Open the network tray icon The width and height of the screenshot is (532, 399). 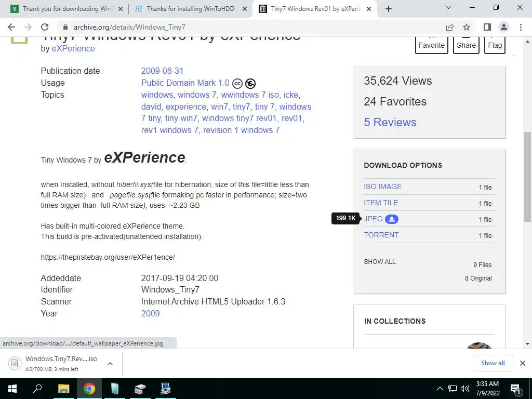453,389
